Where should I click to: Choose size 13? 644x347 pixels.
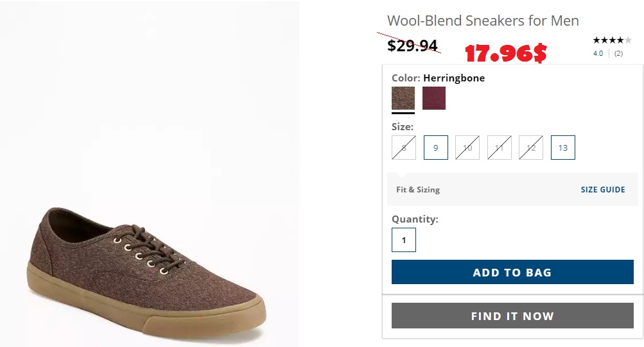pyautogui.click(x=563, y=148)
